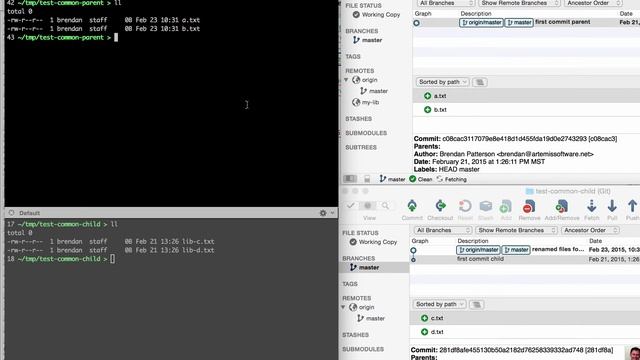Click lock icon in parent status bar

pos(367,179)
